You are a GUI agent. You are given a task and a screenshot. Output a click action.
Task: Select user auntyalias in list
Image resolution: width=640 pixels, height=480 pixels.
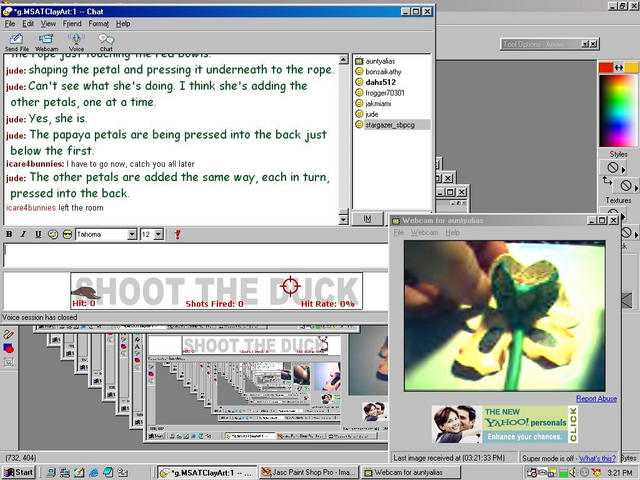point(380,61)
